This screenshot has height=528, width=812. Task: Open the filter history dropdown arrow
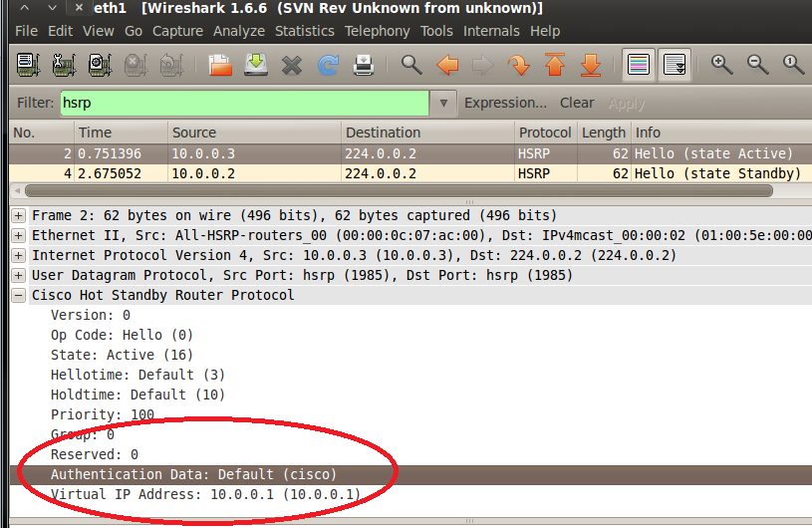tap(443, 103)
